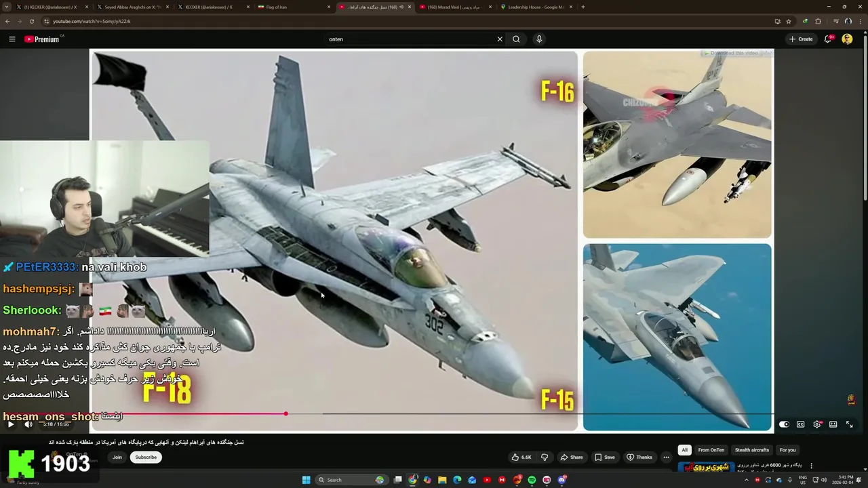Select the 'For you' filter chip

point(787,450)
